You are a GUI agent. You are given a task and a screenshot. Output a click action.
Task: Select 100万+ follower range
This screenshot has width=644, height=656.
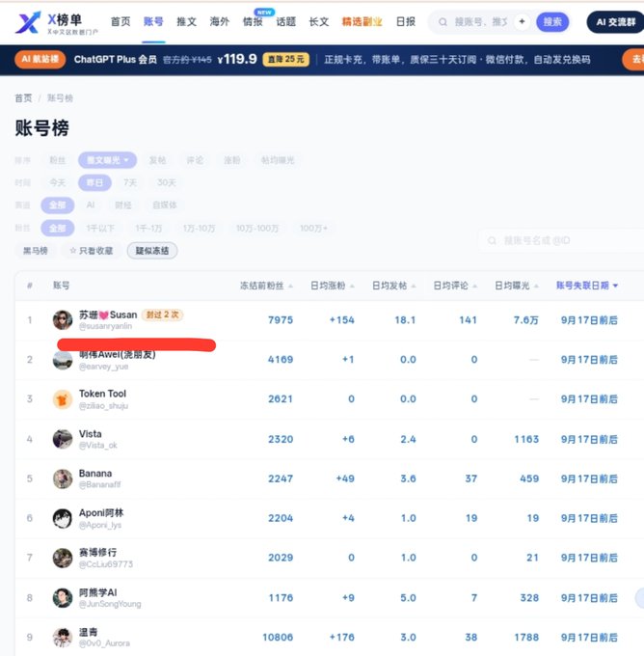(x=313, y=228)
